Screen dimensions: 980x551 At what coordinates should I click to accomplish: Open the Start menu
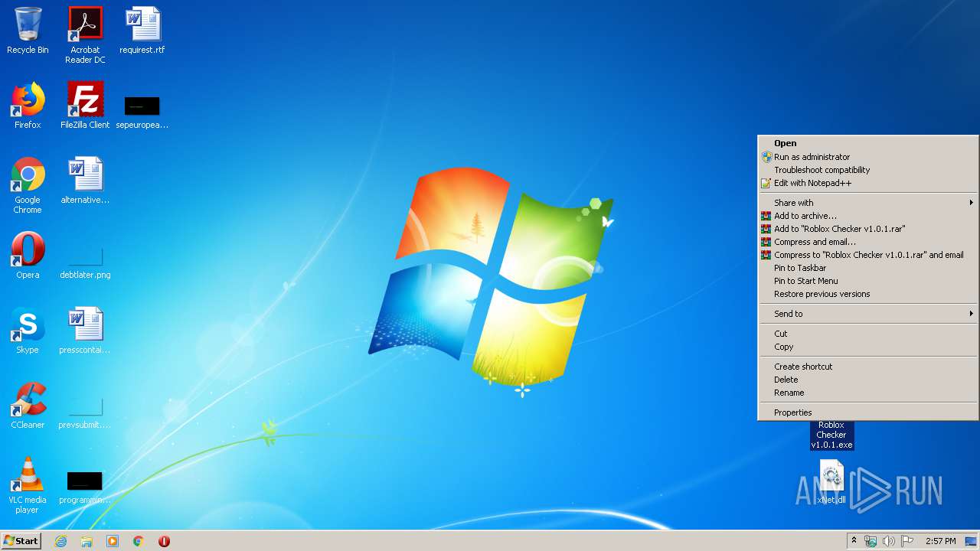(21, 541)
